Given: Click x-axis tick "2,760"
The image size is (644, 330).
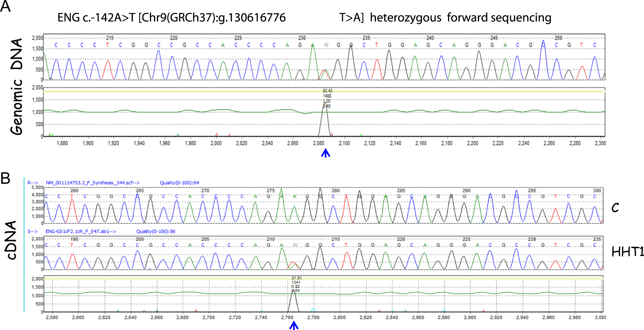Looking at the screenshot, I should point(287,317).
